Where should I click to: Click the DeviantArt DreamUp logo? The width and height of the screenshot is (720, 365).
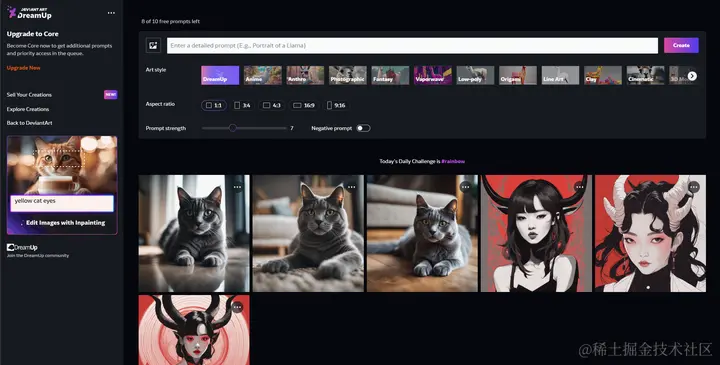(29, 12)
